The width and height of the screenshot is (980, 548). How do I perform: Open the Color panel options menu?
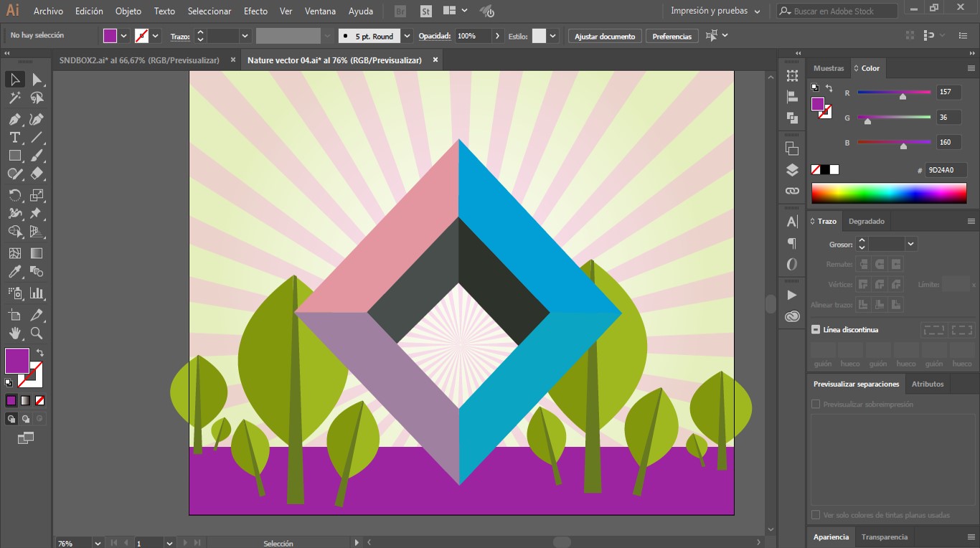[x=971, y=68]
